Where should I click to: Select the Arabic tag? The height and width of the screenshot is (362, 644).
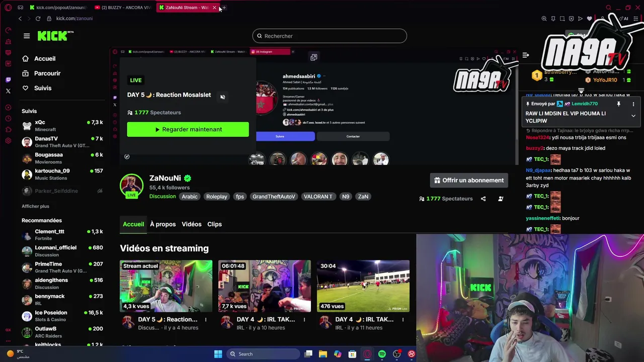(190, 197)
